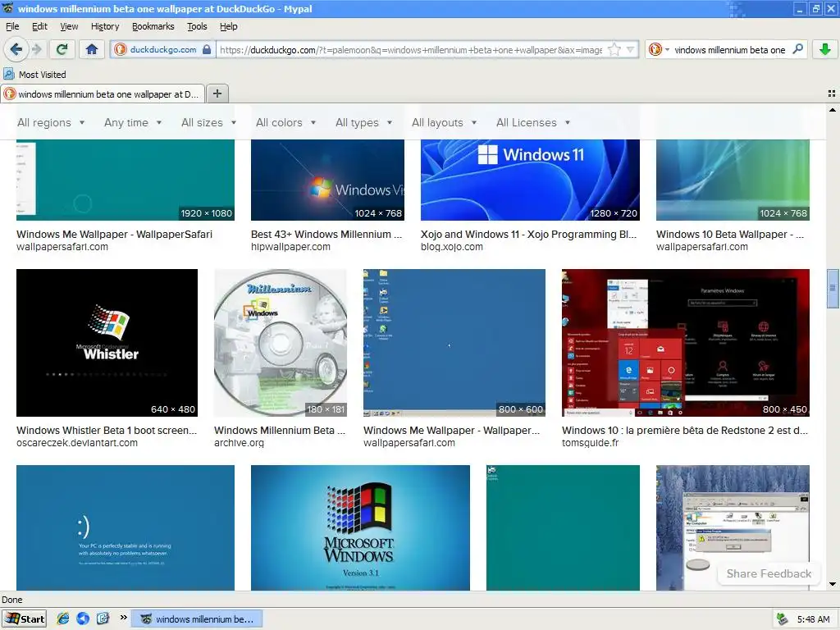Click the Outlook Express quick launch icon
Screen dimensions: 840x630
[x=103, y=619]
